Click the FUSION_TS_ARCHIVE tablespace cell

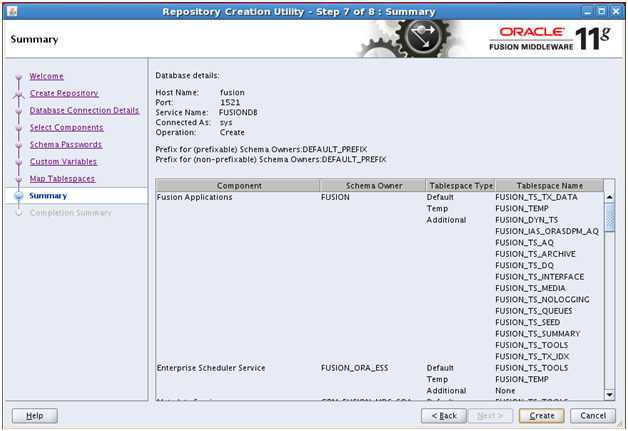(x=535, y=254)
